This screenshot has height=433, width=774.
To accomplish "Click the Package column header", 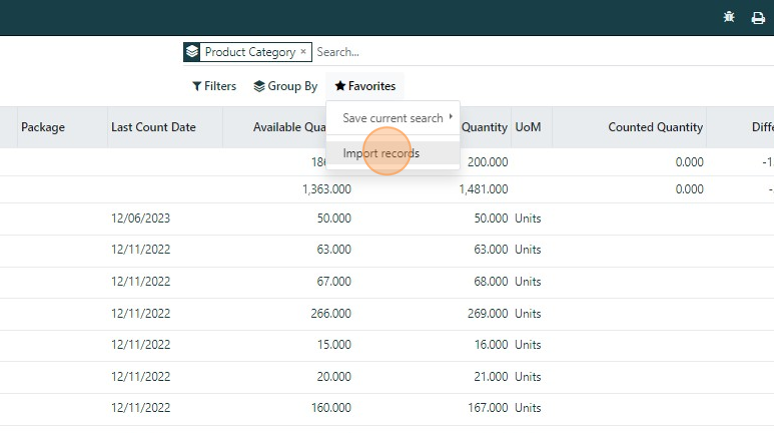I will point(43,127).
